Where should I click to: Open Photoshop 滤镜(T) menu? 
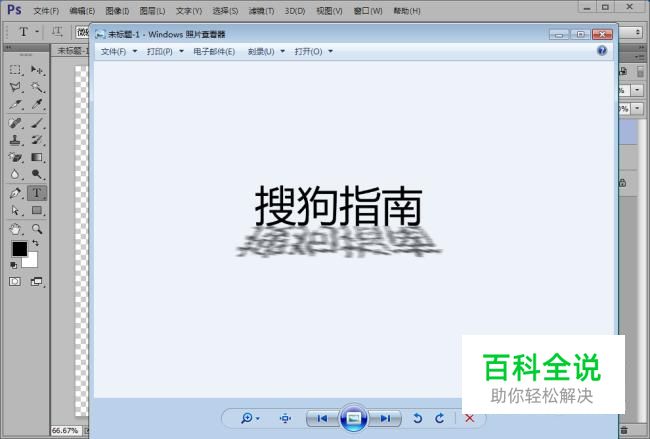click(261, 11)
